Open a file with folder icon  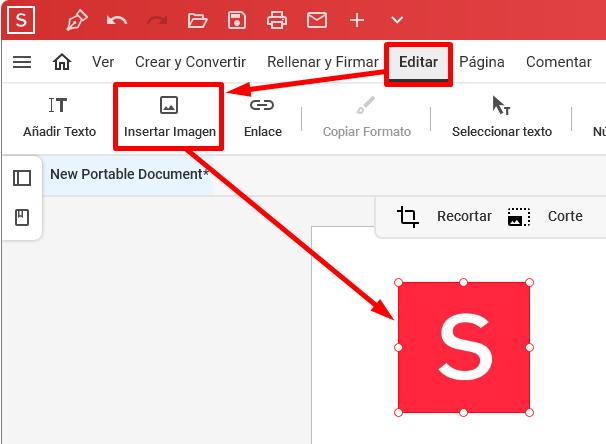coord(197,20)
